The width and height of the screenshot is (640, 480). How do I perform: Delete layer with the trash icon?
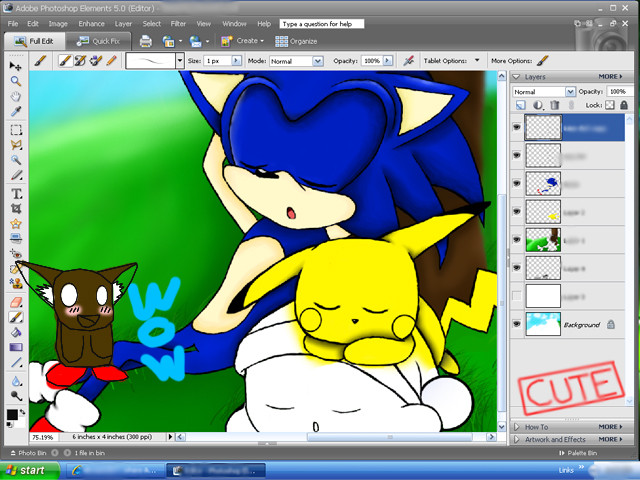click(554, 105)
